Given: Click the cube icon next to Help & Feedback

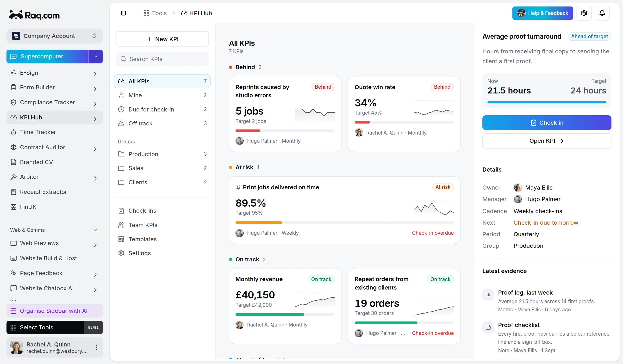Looking at the screenshot, I should (x=584, y=13).
